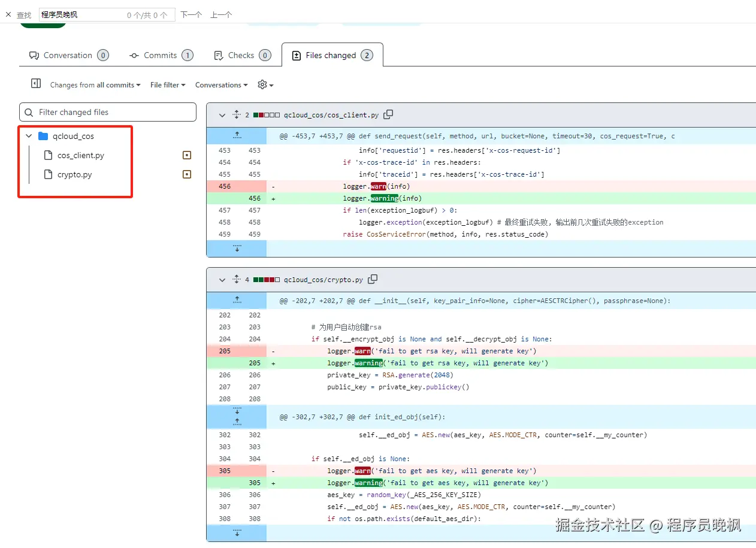Click public_key = private_key.publickey() line
The width and height of the screenshot is (756, 548).
click(x=398, y=387)
